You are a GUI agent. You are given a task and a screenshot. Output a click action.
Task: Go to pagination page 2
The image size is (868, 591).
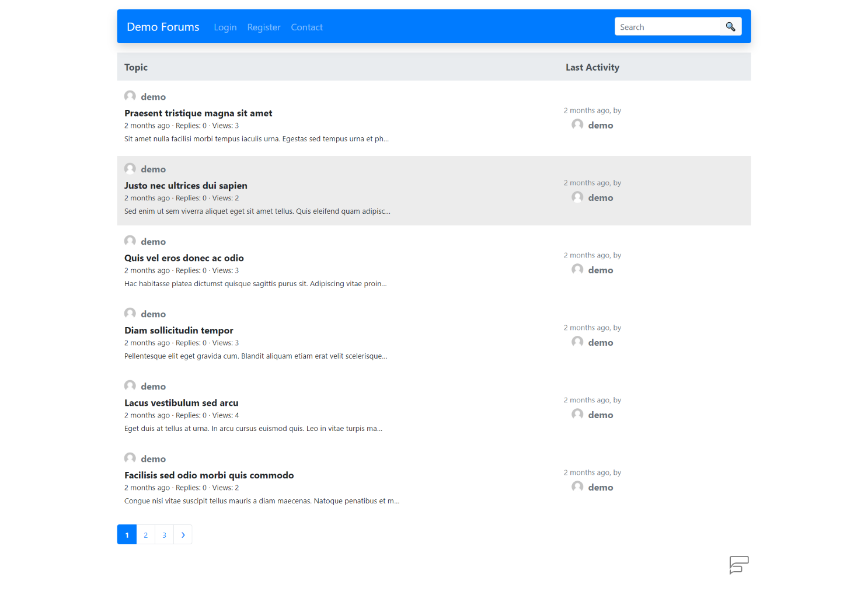[x=146, y=535]
